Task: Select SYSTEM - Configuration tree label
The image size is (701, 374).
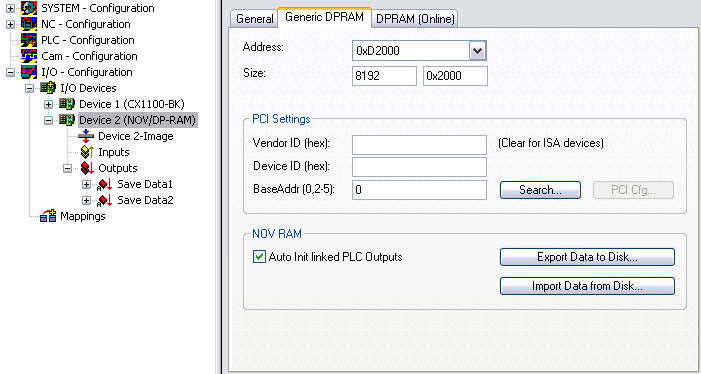Action: click(98, 8)
